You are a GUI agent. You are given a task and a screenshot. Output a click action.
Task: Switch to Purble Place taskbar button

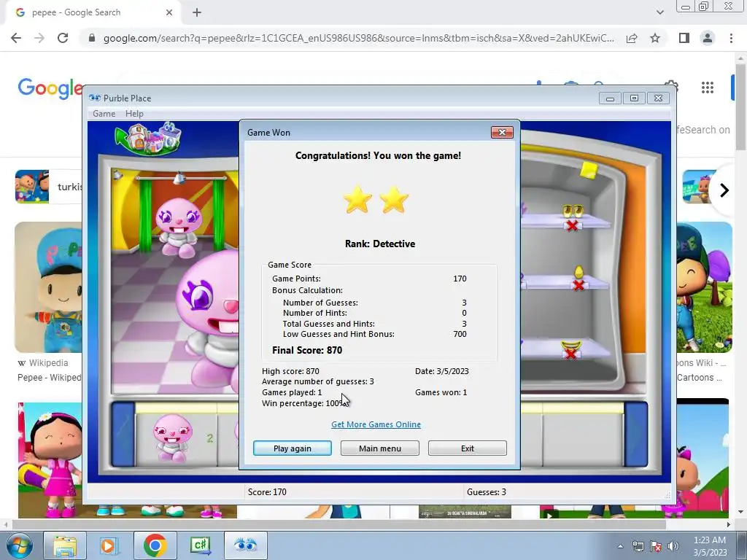[x=245, y=545]
